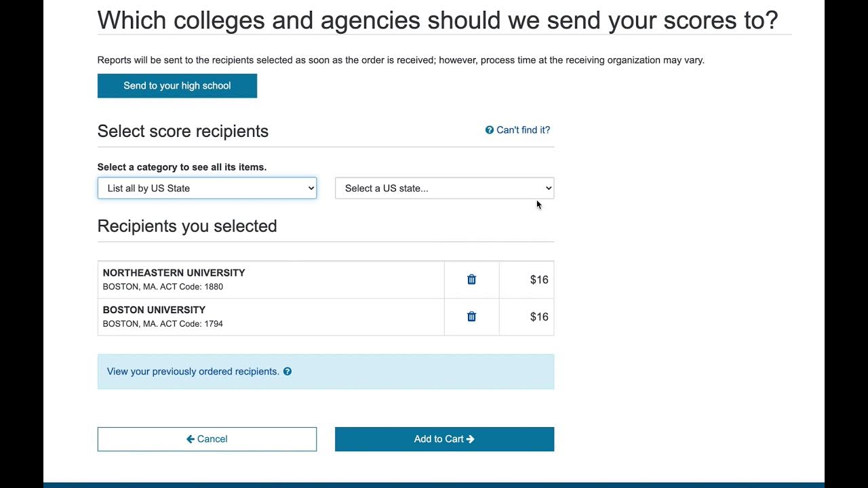This screenshot has width=868, height=488.
Task: Click the "Select score recipients" heading
Action: 183,131
